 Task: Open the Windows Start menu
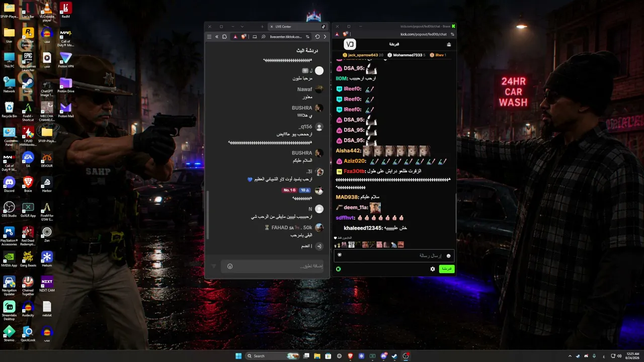pos(238,356)
